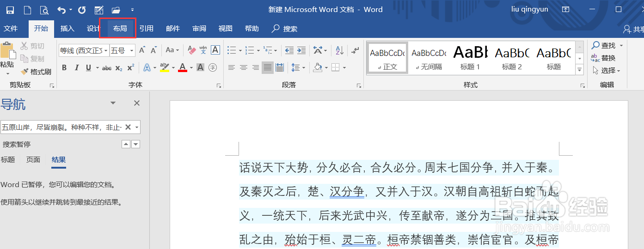Increase paragraph indent
Image resolution: width=644 pixels, height=249 pixels.
pos(301,50)
